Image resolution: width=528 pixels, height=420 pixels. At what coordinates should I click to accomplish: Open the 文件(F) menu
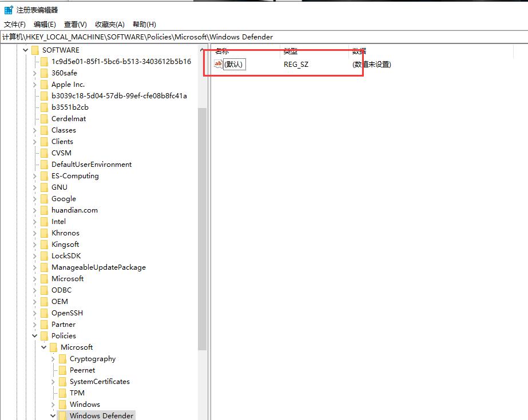pyautogui.click(x=14, y=24)
